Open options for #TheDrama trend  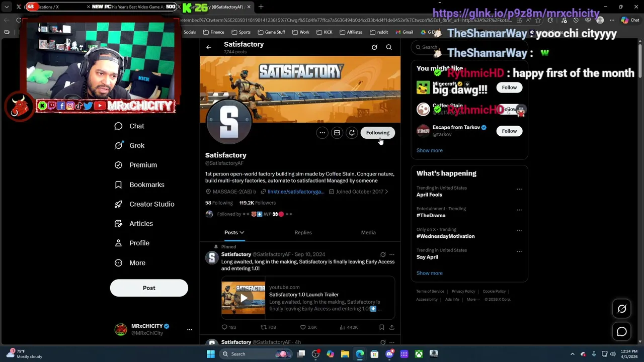(x=519, y=210)
